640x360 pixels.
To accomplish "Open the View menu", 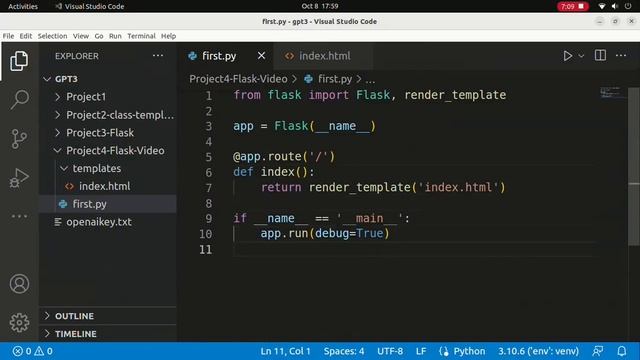I will pos(81,36).
